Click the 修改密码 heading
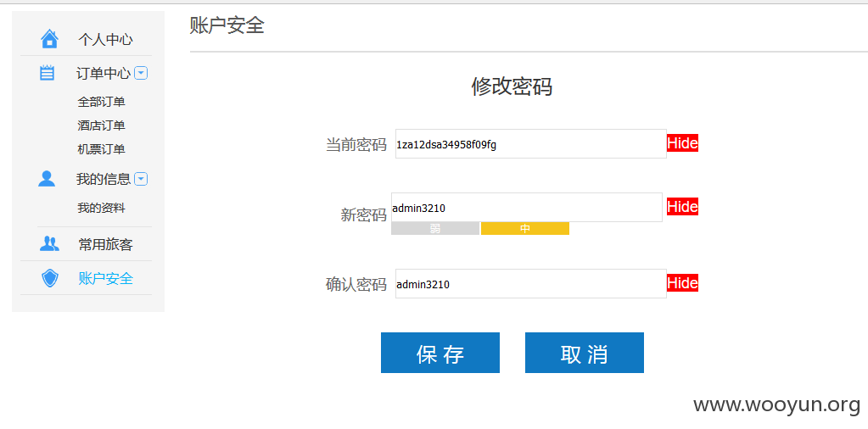 click(x=512, y=86)
